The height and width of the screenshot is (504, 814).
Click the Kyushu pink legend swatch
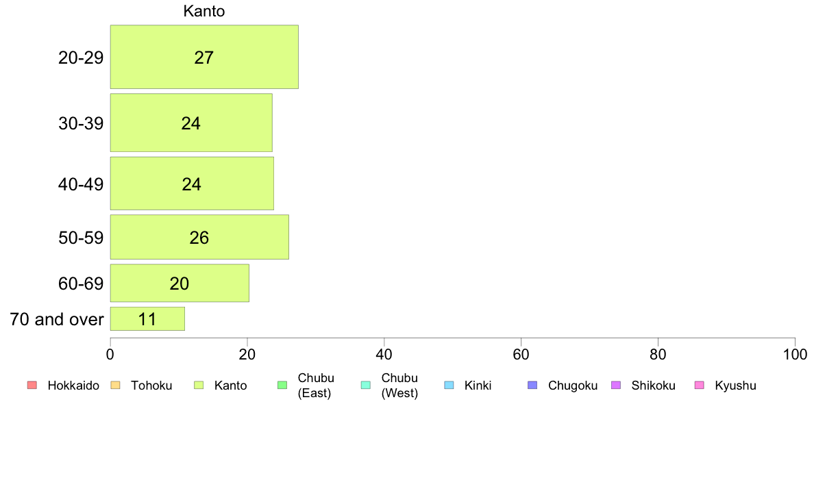[700, 385]
